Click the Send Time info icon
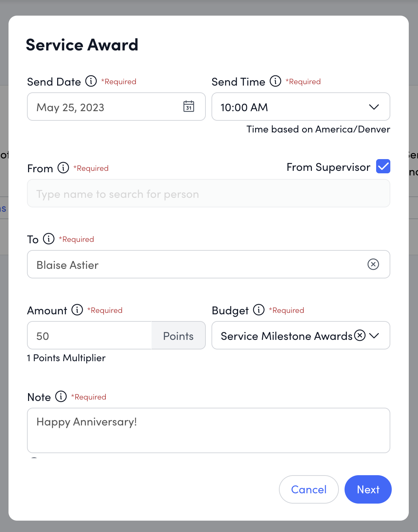 point(275,81)
